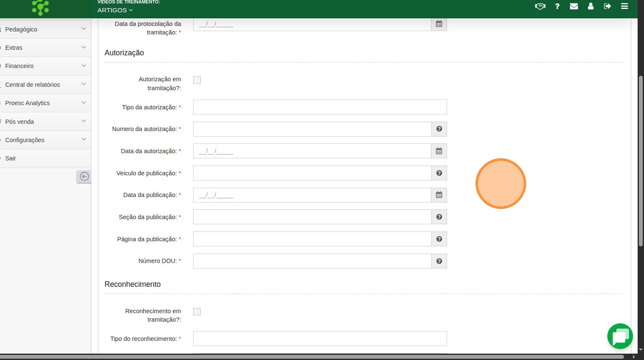The width and height of the screenshot is (644, 360).
Task: Open the hamburger menu in header
Action: pos(624,6)
